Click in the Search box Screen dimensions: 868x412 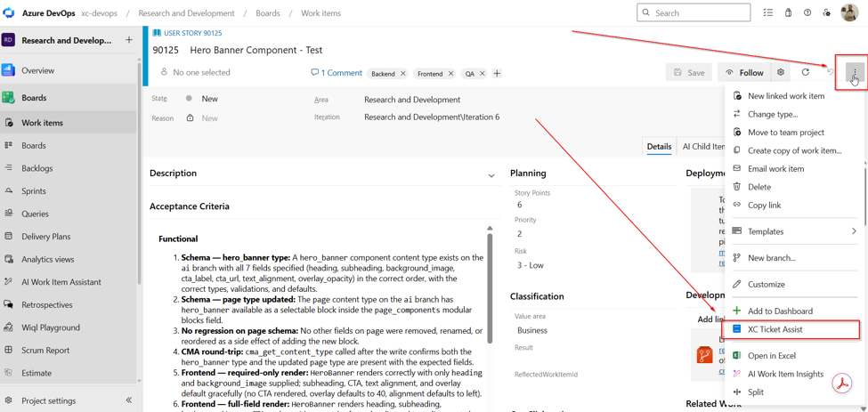(x=694, y=12)
